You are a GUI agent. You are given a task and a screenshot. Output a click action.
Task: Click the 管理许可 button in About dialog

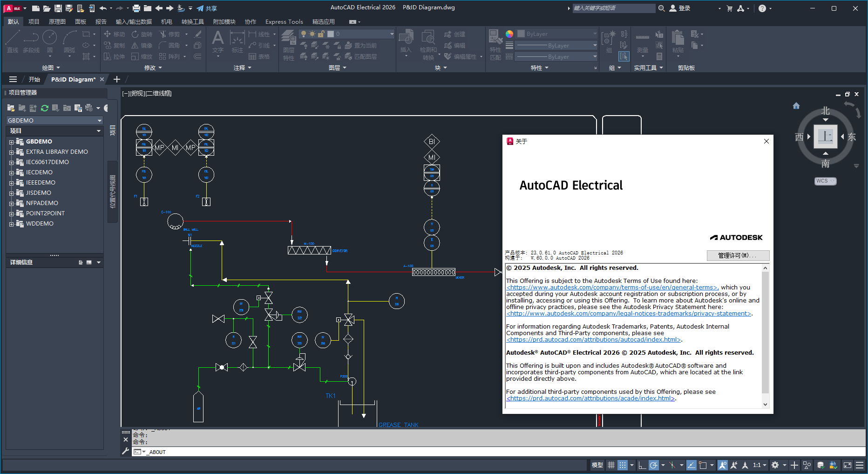point(738,255)
